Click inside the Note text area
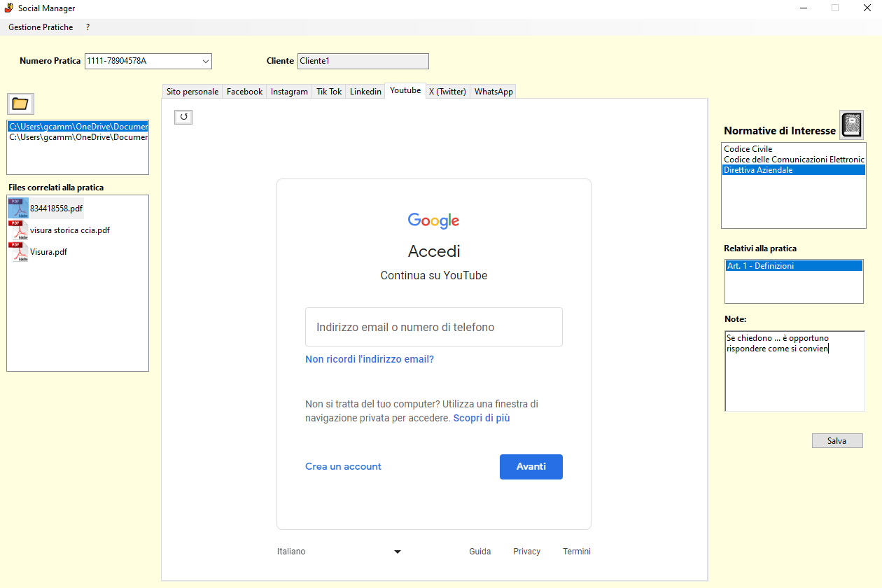 794,371
